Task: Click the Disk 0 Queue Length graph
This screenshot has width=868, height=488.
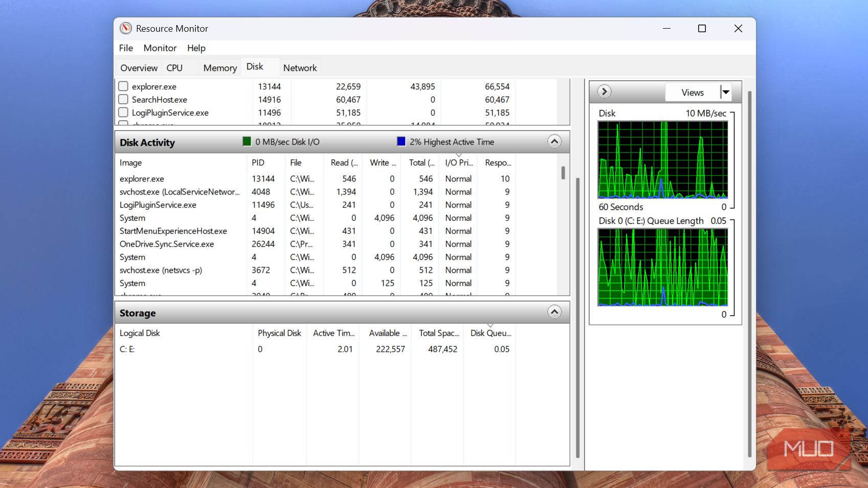Action: coord(662,268)
